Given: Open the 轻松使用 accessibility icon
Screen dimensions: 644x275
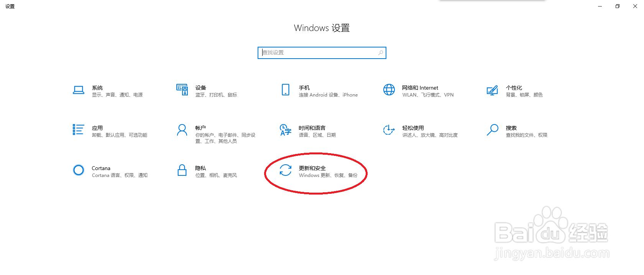Looking at the screenshot, I should [389, 130].
